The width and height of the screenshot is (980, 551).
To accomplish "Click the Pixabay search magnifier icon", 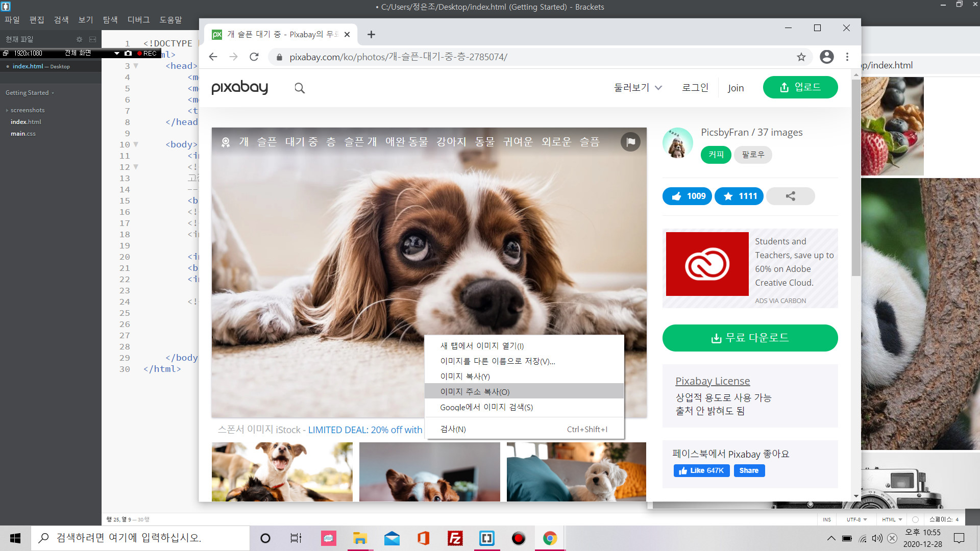I will tap(300, 88).
